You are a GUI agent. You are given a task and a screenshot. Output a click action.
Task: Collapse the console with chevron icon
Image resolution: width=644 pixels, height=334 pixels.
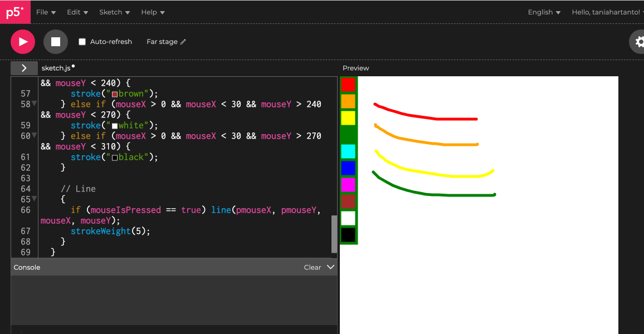click(x=330, y=267)
